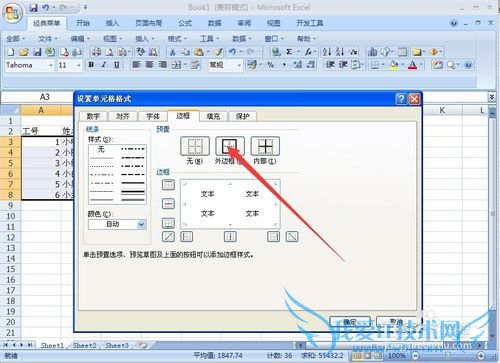Toggle Italic formatting
Screen dimensions: 500x363
104,65
